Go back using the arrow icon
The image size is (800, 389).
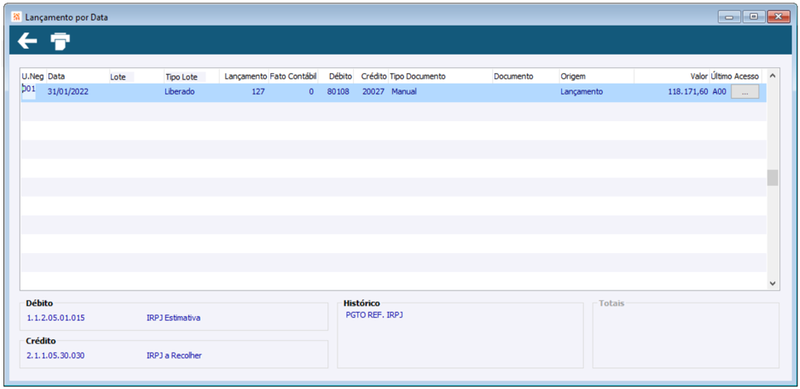coord(28,41)
